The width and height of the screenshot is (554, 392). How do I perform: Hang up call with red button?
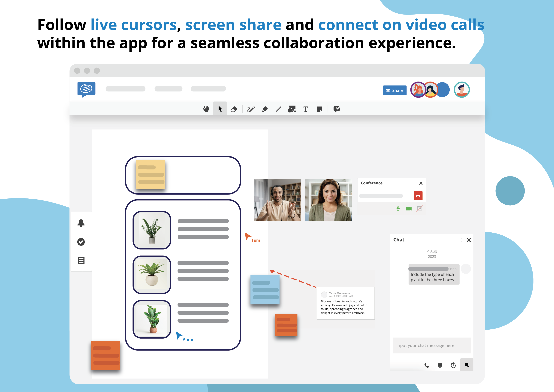(x=418, y=196)
